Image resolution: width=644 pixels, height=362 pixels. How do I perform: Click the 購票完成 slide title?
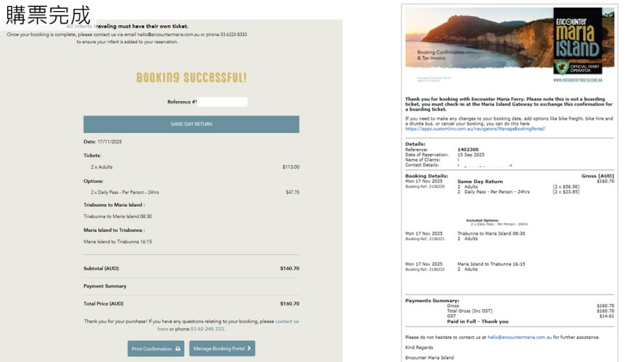48,14
